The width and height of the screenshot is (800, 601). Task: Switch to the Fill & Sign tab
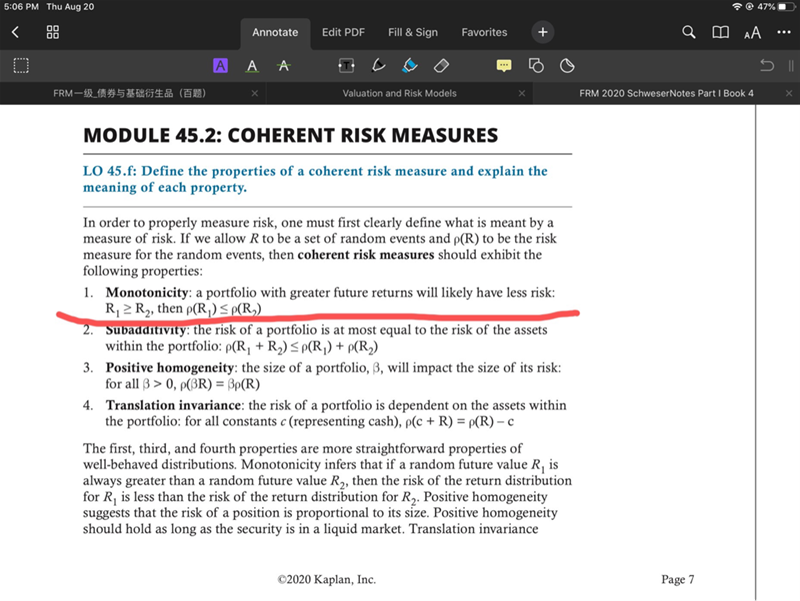click(413, 33)
